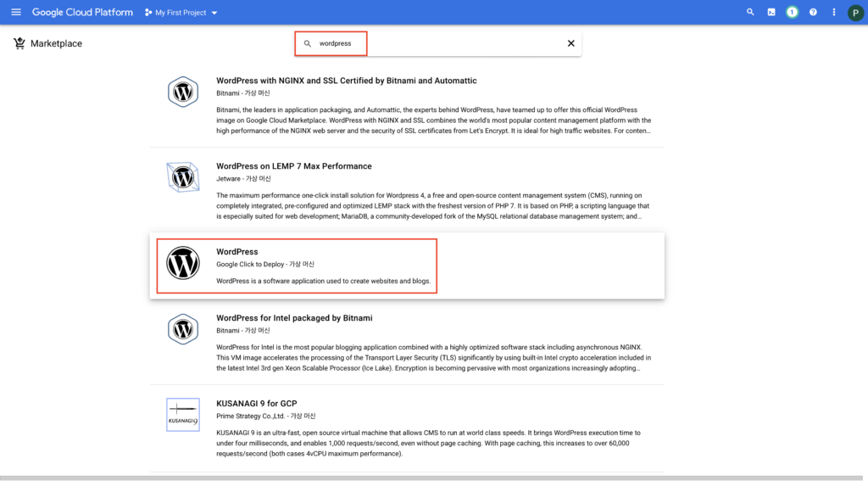Image resolution: width=868 pixels, height=481 pixels.
Task: Click the magnifier icon in Marketplace search box
Action: (x=307, y=43)
